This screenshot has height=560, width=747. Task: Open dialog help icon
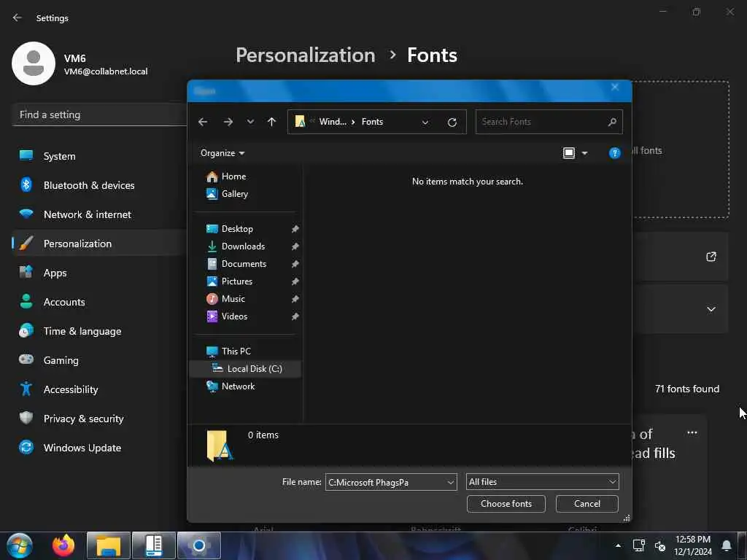coord(614,153)
